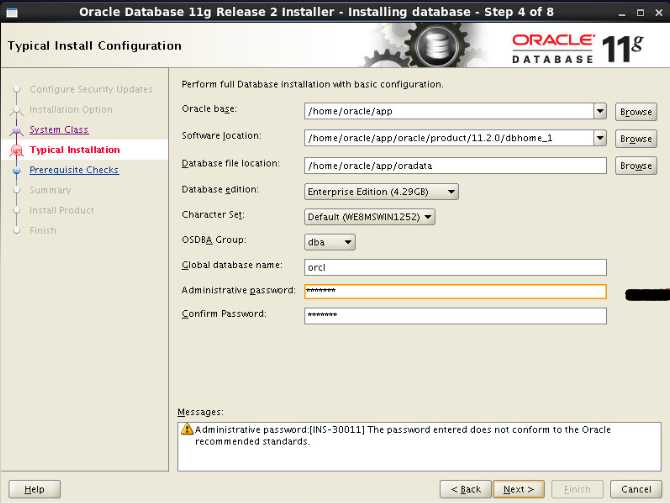Expand the Software location dropdown arrow

click(600, 138)
